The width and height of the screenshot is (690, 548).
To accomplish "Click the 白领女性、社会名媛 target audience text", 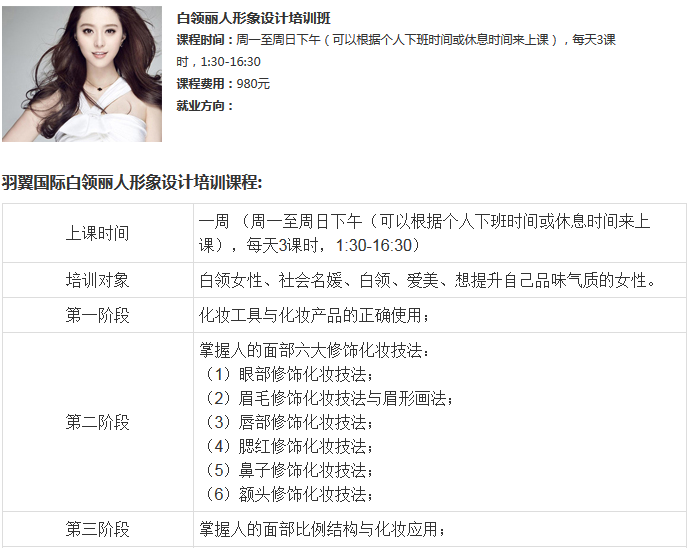I will pyautogui.click(x=271, y=280).
